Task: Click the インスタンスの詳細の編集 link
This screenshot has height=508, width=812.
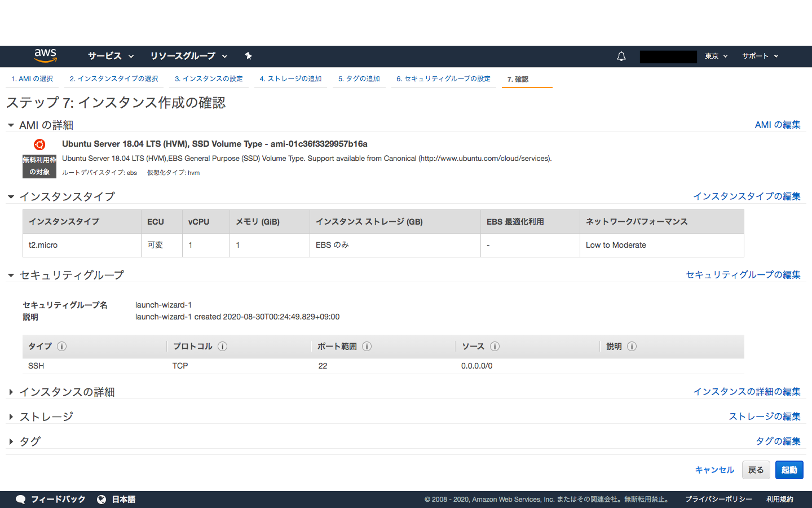Action: (747, 392)
